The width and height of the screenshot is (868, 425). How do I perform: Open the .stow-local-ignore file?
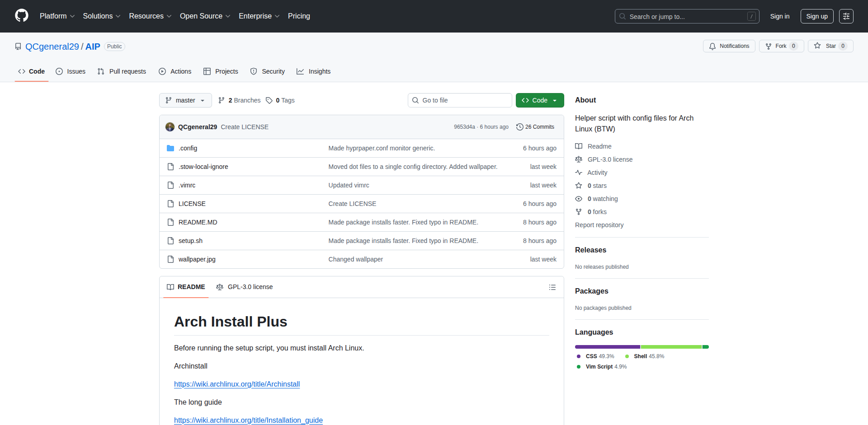pos(203,167)
